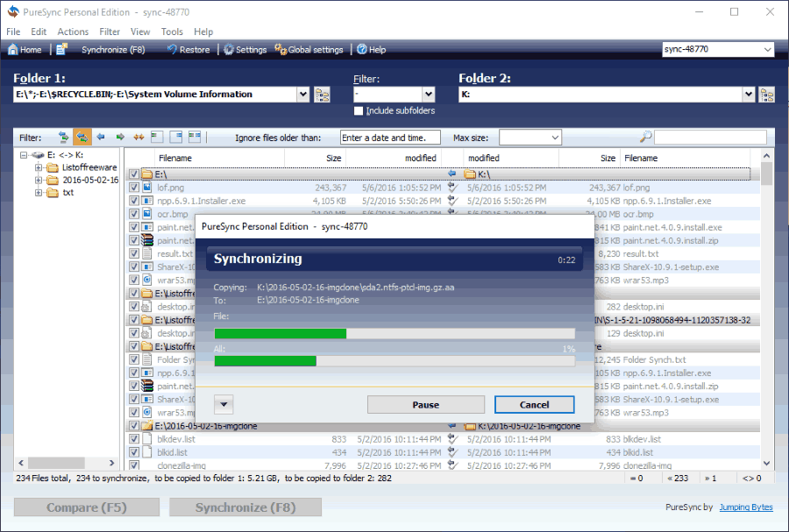This screenshot has width=789, height=532.
Task: Click the PureSync app icon in title bar
Action: tap(13, 11)
